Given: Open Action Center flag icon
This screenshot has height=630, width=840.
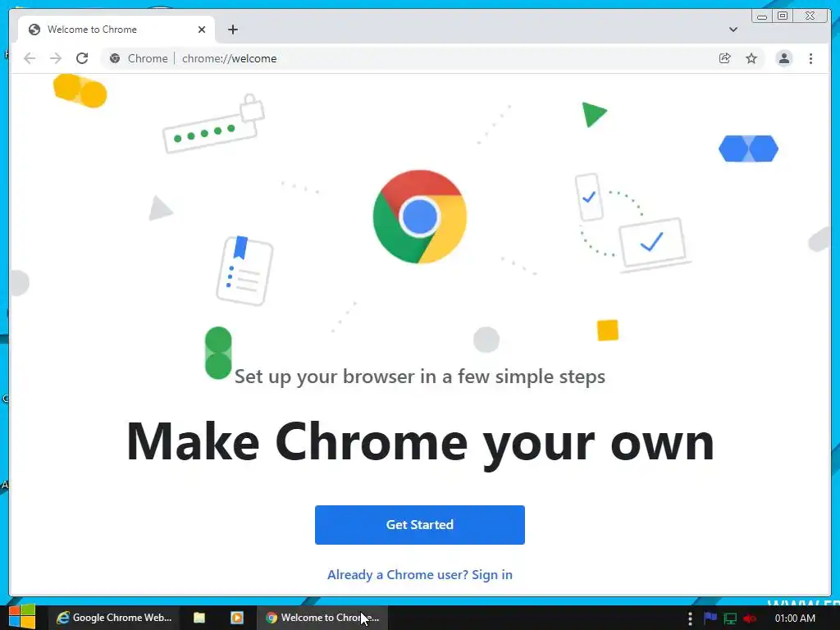Looking at the screenshot, I should [710, 618].
